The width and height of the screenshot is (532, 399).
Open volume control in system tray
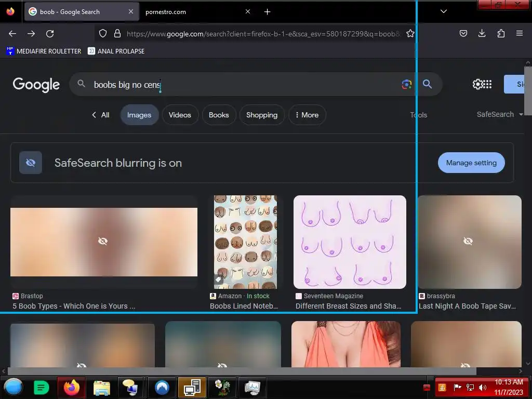tap(483, 388)
